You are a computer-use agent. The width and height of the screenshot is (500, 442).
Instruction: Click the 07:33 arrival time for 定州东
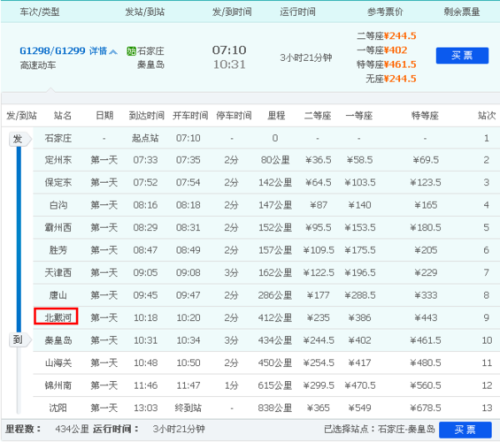point(145,160)
